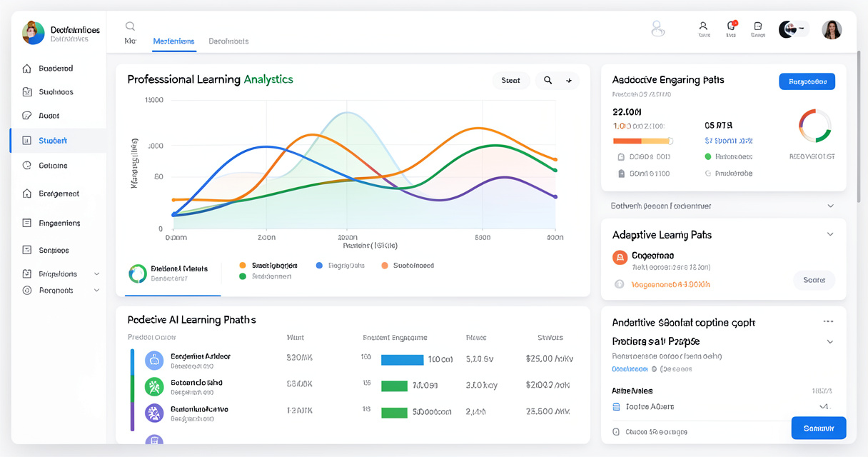Click the "25,500" value in third table row

pos(550,412)
